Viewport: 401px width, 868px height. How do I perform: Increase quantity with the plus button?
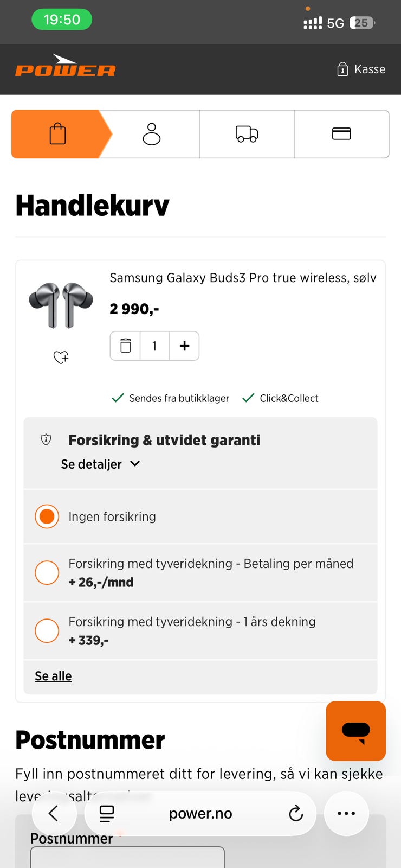[x=184, y=346]
